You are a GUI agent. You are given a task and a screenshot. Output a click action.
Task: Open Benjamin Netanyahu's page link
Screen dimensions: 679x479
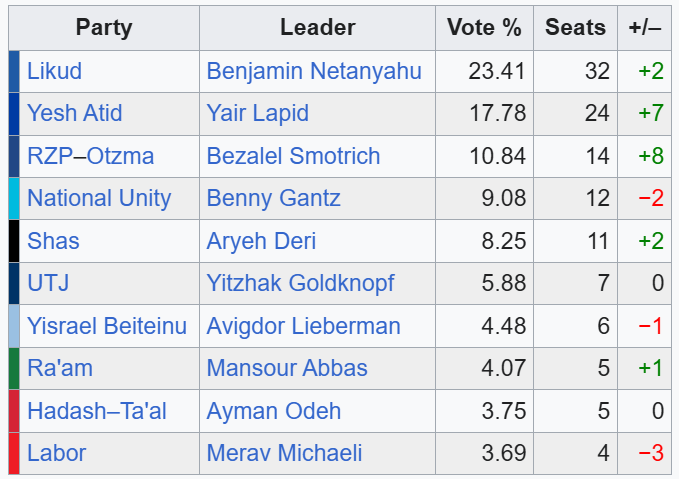(x=314, y=71)
